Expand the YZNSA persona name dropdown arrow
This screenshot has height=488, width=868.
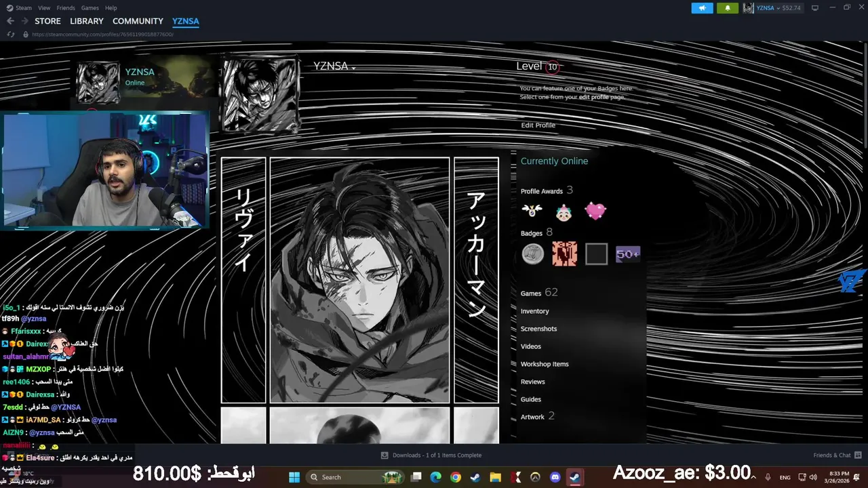click(x=353, y=68)
